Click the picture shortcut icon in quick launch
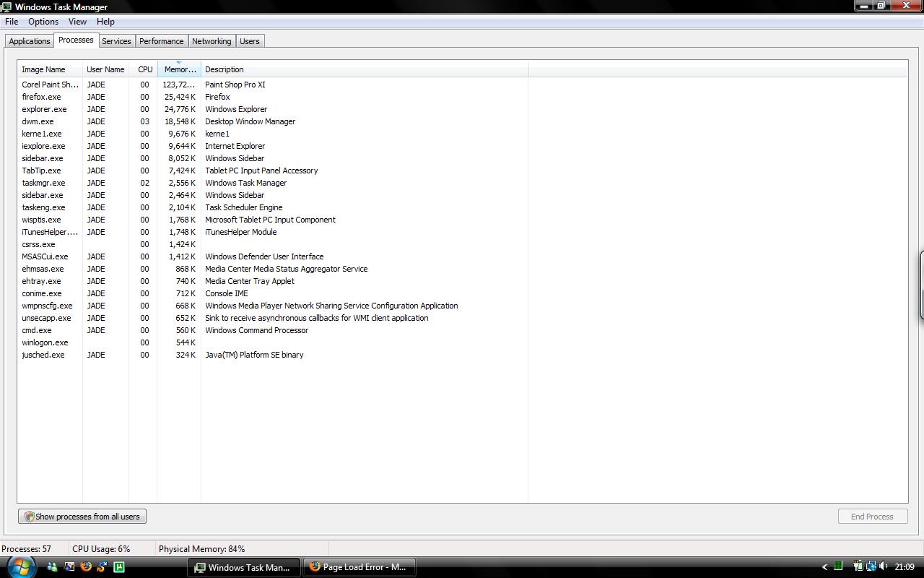Screen dimensions: 924x578 pyautogui.click(x=69, y=567)
